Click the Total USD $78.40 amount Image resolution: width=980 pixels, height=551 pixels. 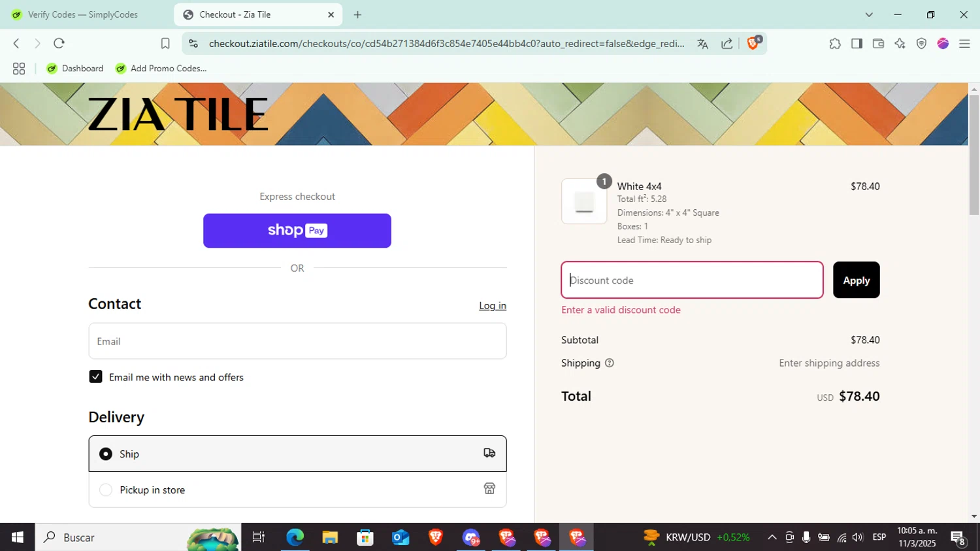848,396
